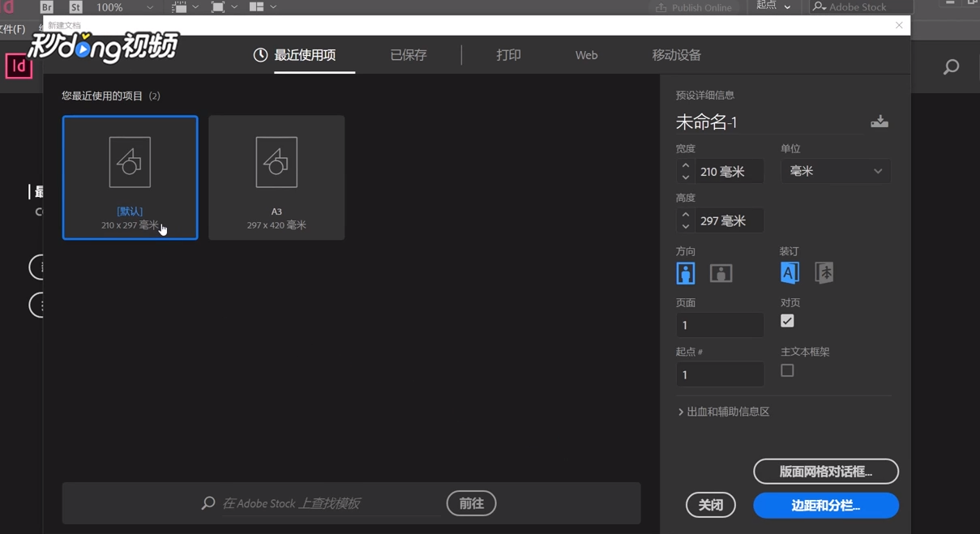Click the 边距和分栏 blue button

click(825, 505)
